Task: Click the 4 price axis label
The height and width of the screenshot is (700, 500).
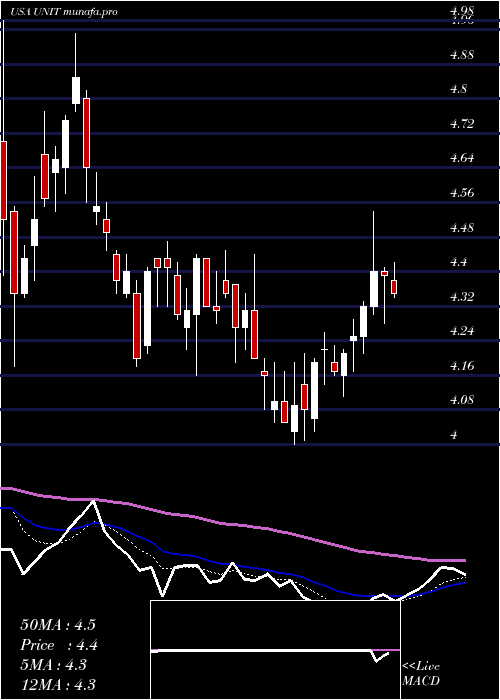Action: (454, 435)
